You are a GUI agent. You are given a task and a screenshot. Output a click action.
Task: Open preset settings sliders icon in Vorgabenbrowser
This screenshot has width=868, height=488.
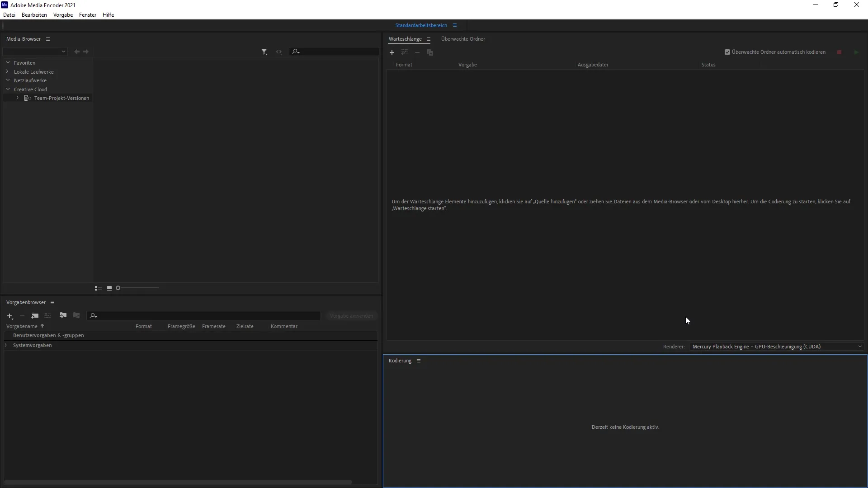(x=48, y=315)
